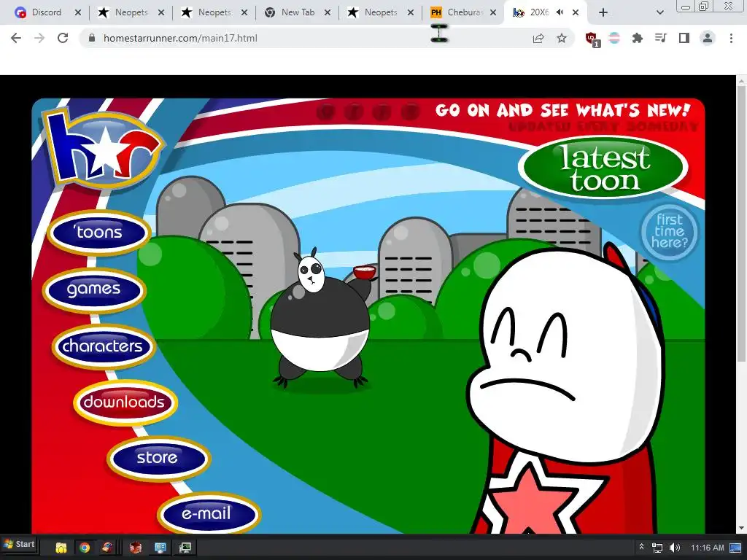Click the lock icon in address bar
Image resolution: width=747 pixels, height=560 pixels.
[93, 38]
